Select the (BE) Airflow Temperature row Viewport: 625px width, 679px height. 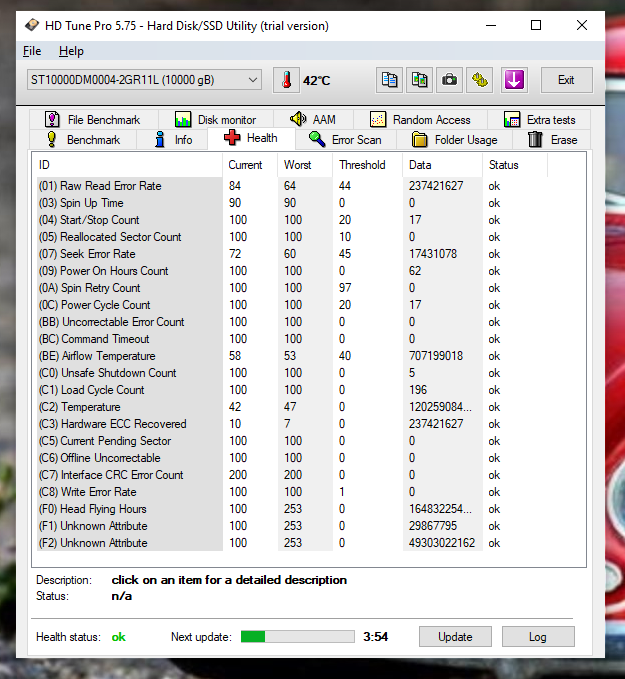pyautogui.click(x=291, y=356)
